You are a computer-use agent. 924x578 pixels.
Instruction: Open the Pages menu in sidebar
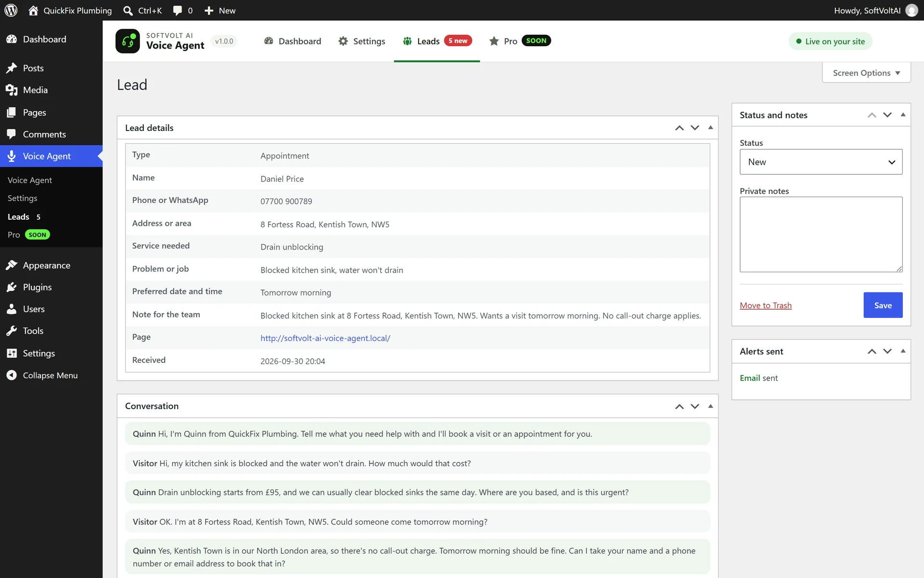[34, 112]
